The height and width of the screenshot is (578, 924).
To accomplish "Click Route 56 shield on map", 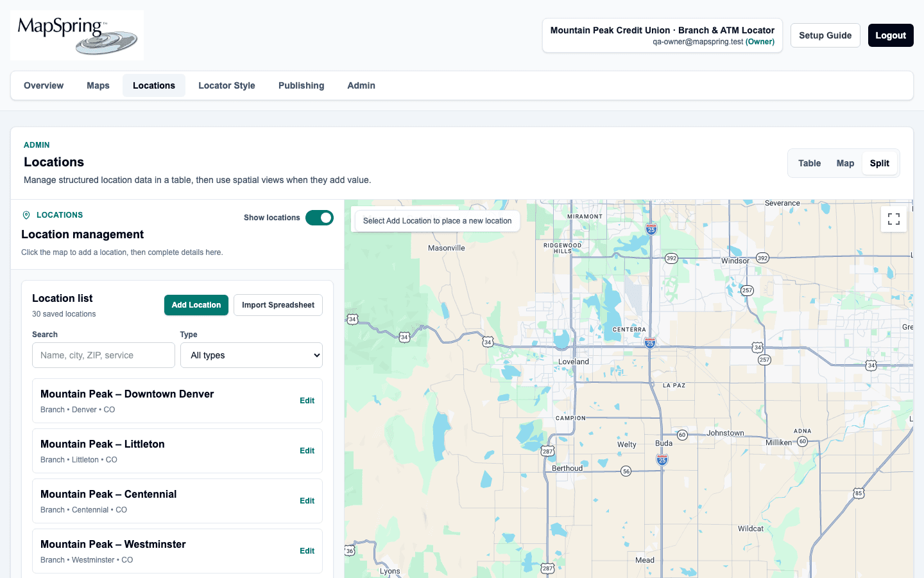I will [626, 471].
